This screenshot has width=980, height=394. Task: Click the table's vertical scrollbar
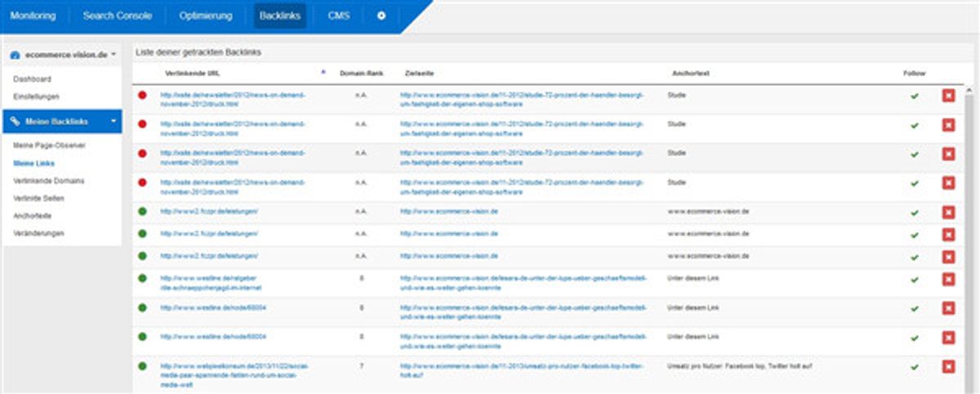tap(969, 243)
